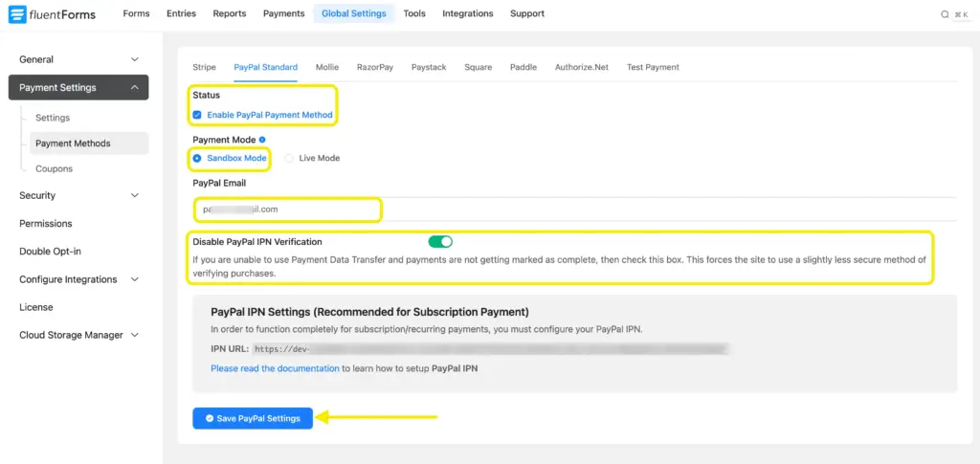Click the Payment Mode info icon
The image size is (980, 464).
pyautogui.click(x=262, y=140)
